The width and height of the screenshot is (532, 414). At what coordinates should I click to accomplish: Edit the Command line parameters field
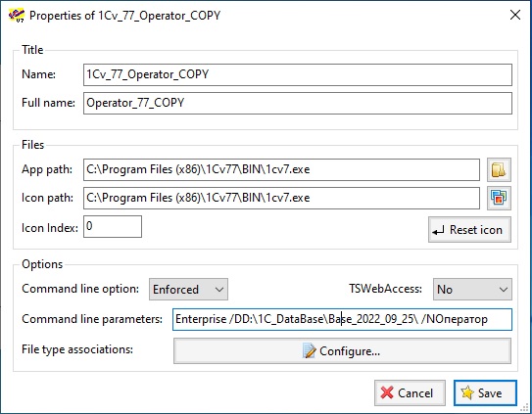click(342, 319)
